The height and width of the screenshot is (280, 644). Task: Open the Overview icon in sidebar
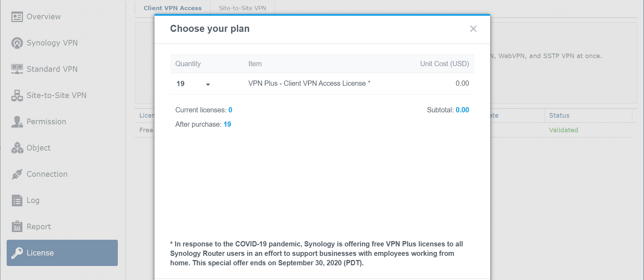pos(17,17)
